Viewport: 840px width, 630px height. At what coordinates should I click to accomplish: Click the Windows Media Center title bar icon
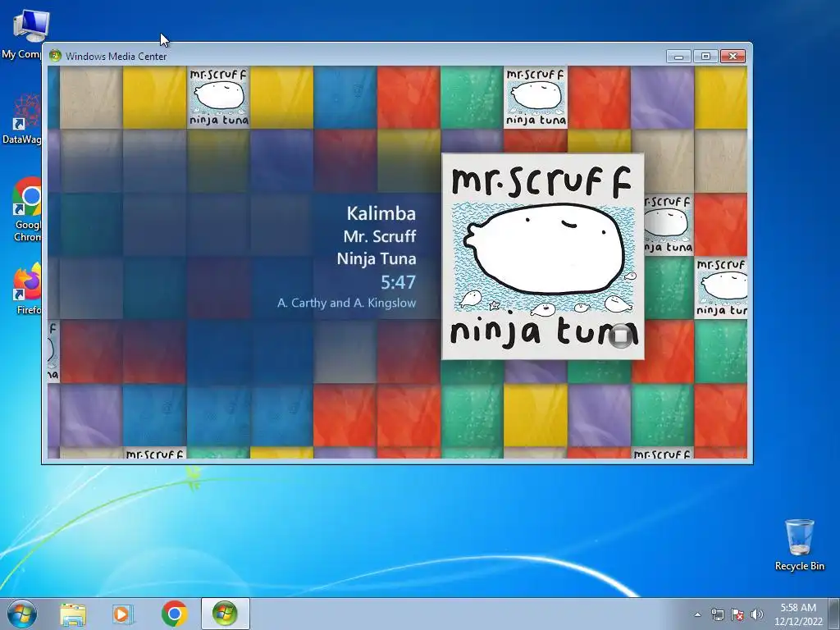[x=55, y=56]
